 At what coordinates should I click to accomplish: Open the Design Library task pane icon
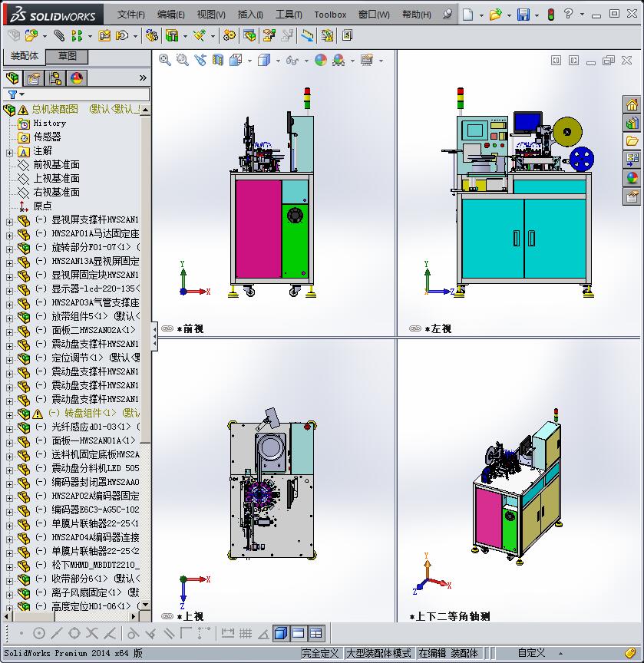click(x=632, y=123)
